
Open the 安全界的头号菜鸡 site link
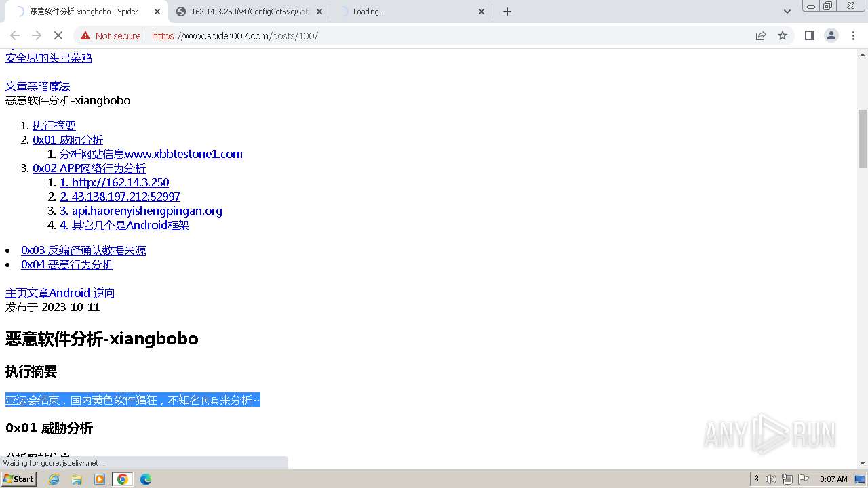(49, 58)
